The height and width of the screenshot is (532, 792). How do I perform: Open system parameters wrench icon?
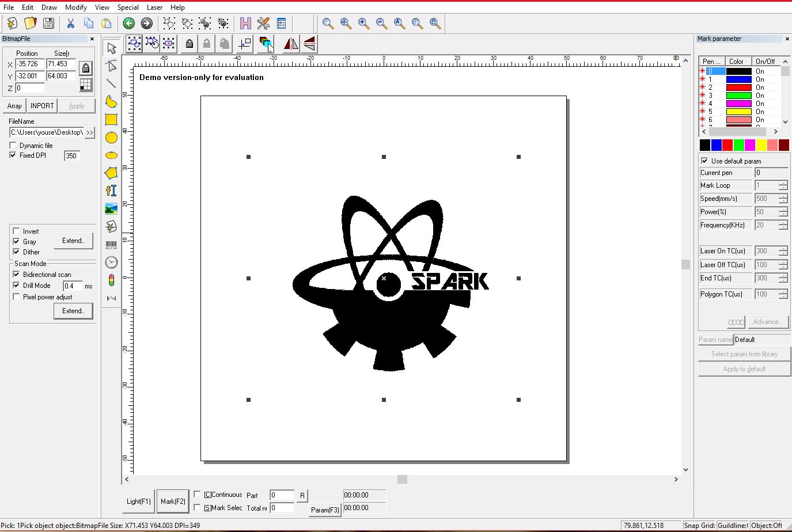coord(263,23)
